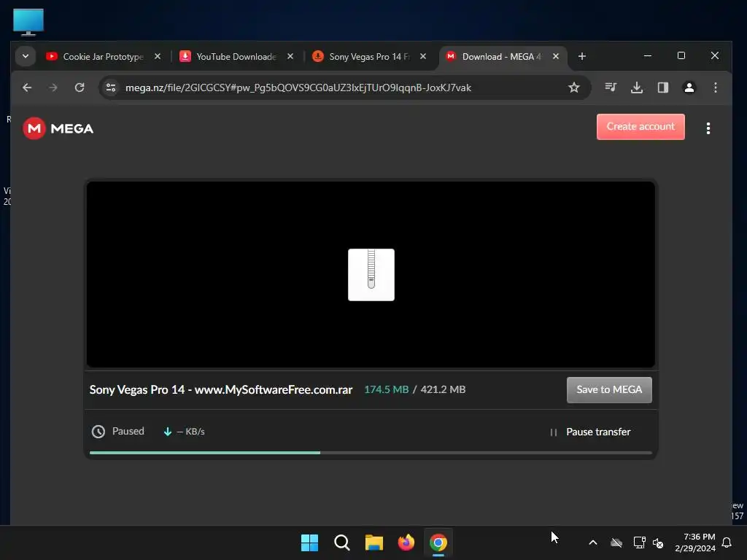Open the clock showing 7:36 PM

tap(695, 542)
